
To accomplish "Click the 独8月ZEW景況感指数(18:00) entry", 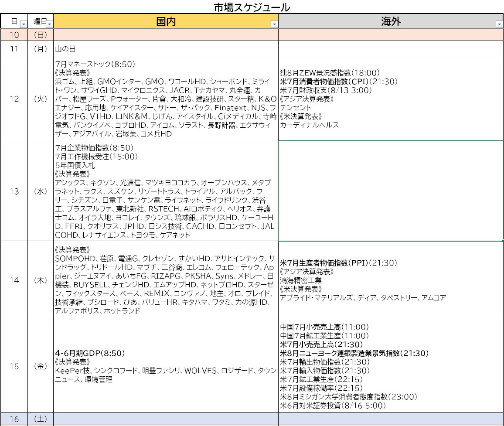I will coord(330,73).
